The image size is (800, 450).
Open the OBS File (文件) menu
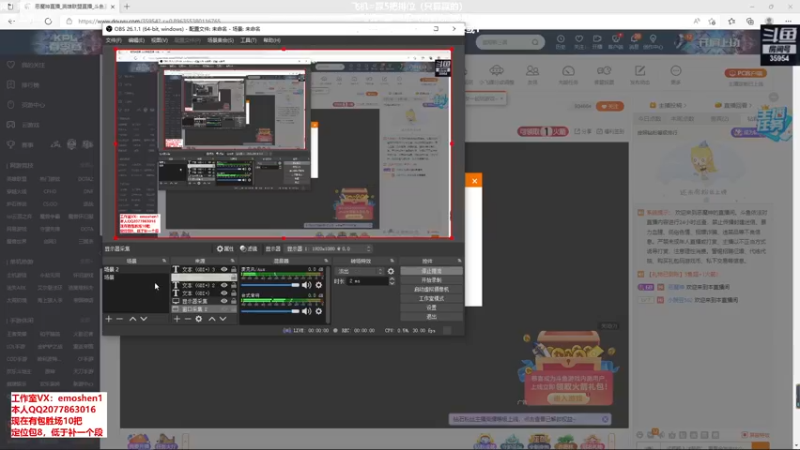[113, 40]
